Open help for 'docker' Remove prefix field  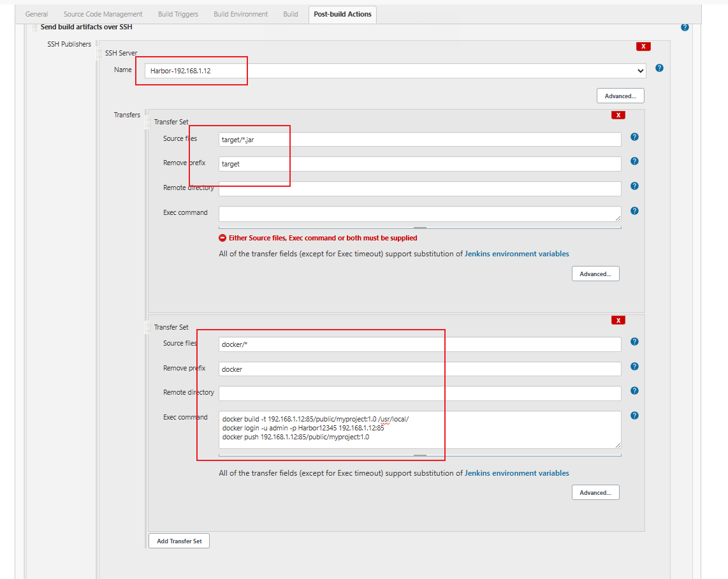(634, 367)
